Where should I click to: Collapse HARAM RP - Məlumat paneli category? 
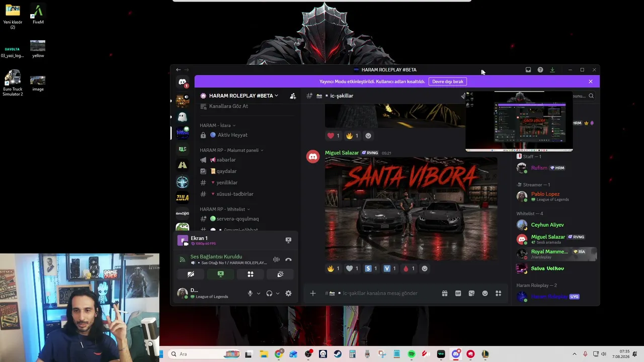(x=231, y=150)
